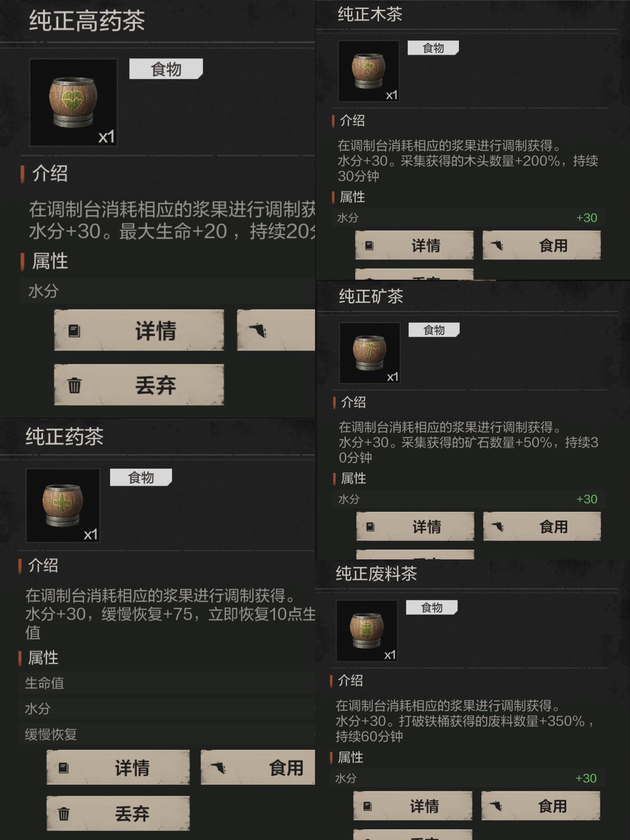Click 水分 attribute row of 纯正木茶

pos(469,218)
